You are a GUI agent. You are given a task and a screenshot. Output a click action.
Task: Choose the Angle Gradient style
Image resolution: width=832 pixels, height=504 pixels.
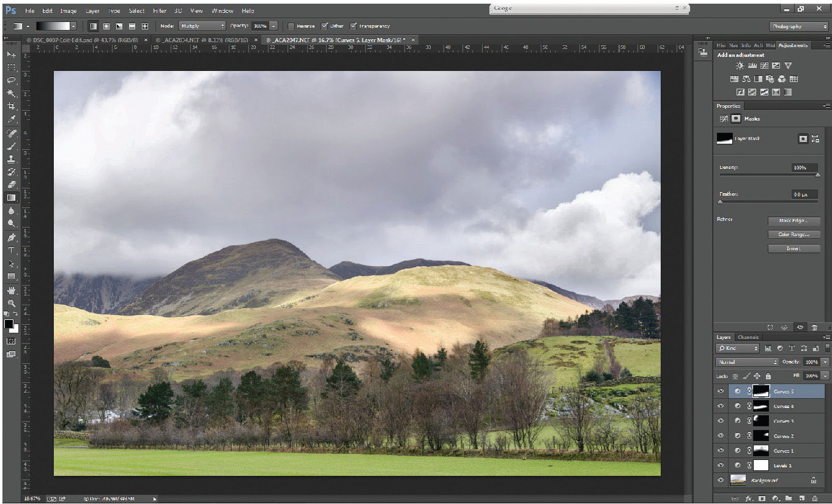click(x=119, y=26)
